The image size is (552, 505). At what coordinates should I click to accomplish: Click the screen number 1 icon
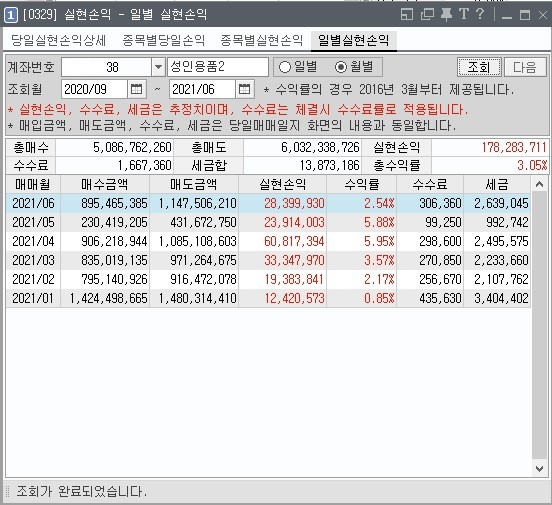[x=11, y=15]
